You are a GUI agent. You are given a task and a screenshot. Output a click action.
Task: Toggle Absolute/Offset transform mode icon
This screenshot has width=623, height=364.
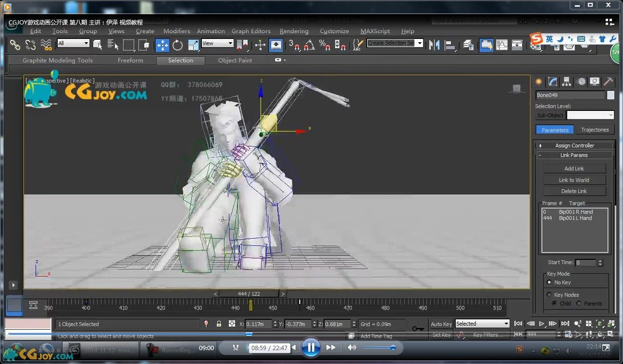click(x=232, y=324)
